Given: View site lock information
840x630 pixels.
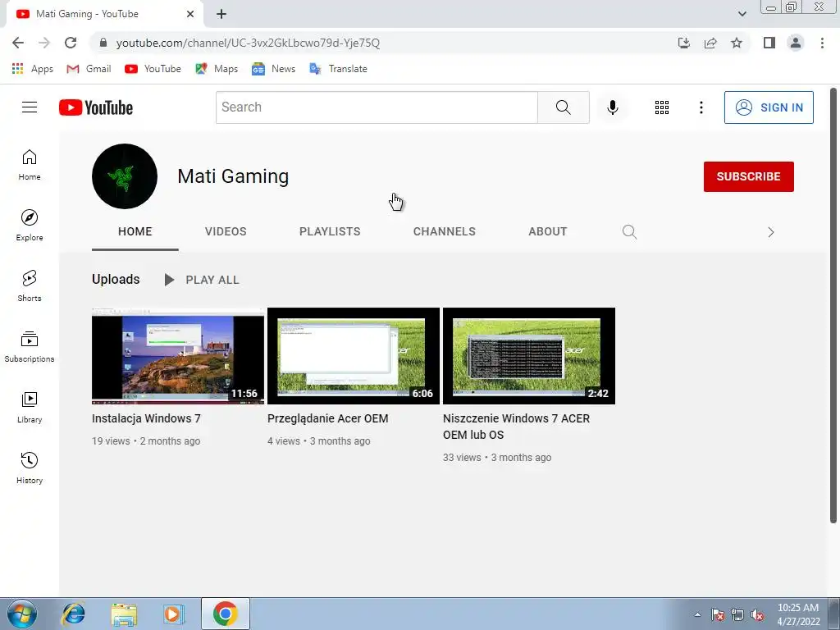Looking at the screenshot, I should (x=103, y=43).
